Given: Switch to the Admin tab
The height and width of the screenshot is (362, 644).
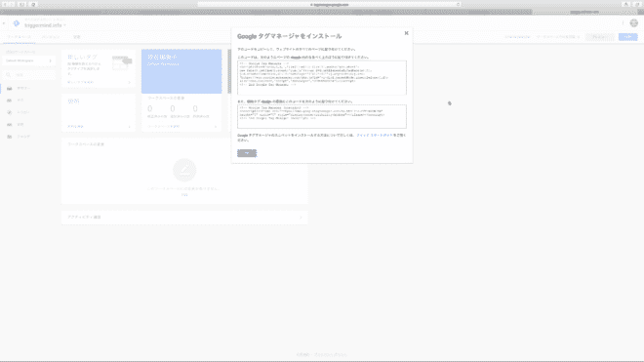Looking at the screenshot, I should (x=77, y=37).
